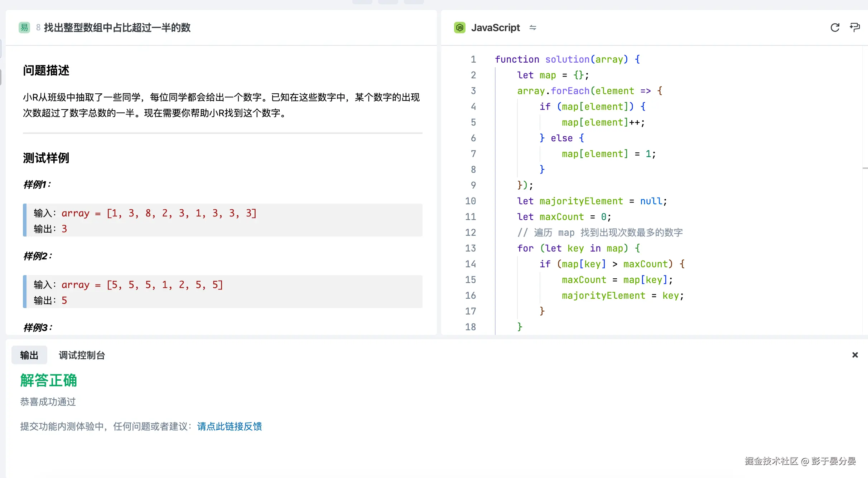Click the green easy-difficulty badge

[x=24, y=28]
